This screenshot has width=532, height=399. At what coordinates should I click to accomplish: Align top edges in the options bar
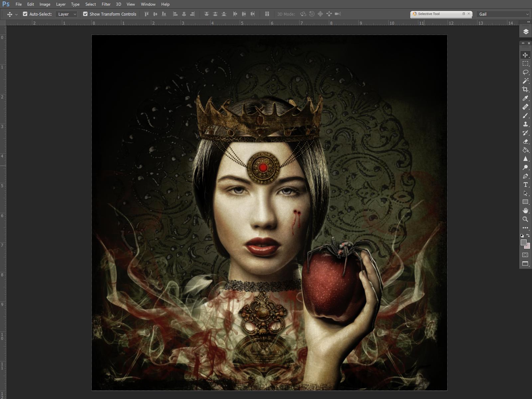(x=146, y=14)
